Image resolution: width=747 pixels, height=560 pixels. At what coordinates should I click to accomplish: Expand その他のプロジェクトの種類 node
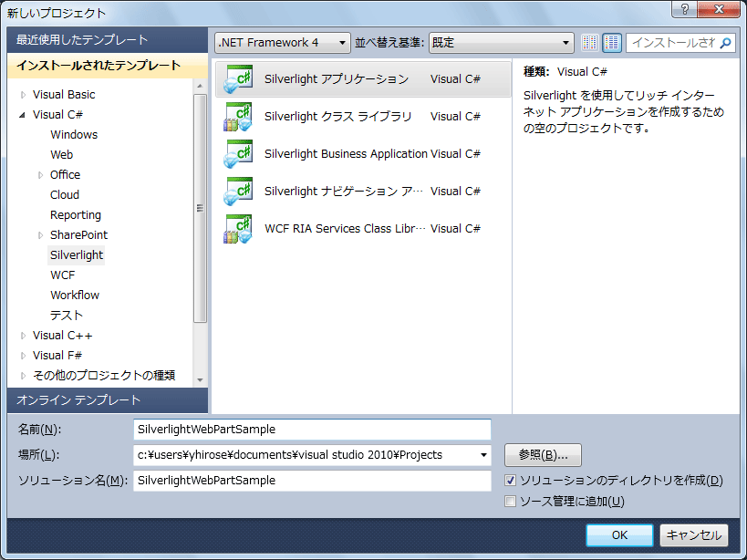(x=23, y=376)
